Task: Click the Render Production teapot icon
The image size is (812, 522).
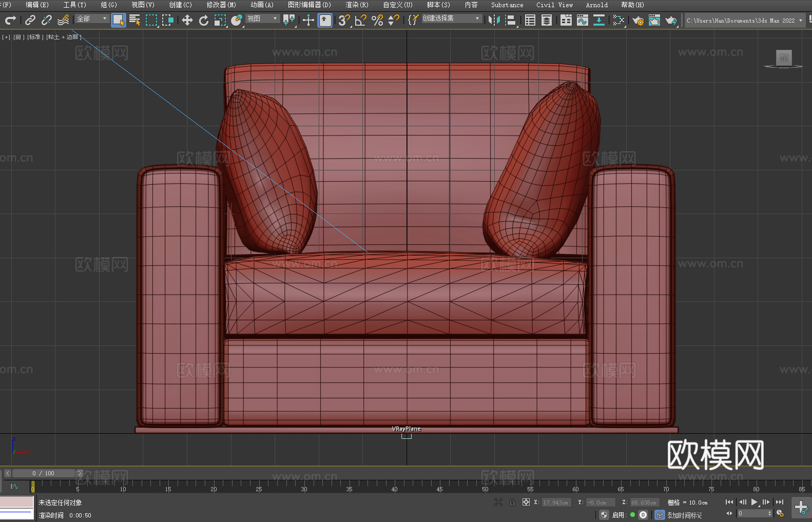Action: (671, 20)
